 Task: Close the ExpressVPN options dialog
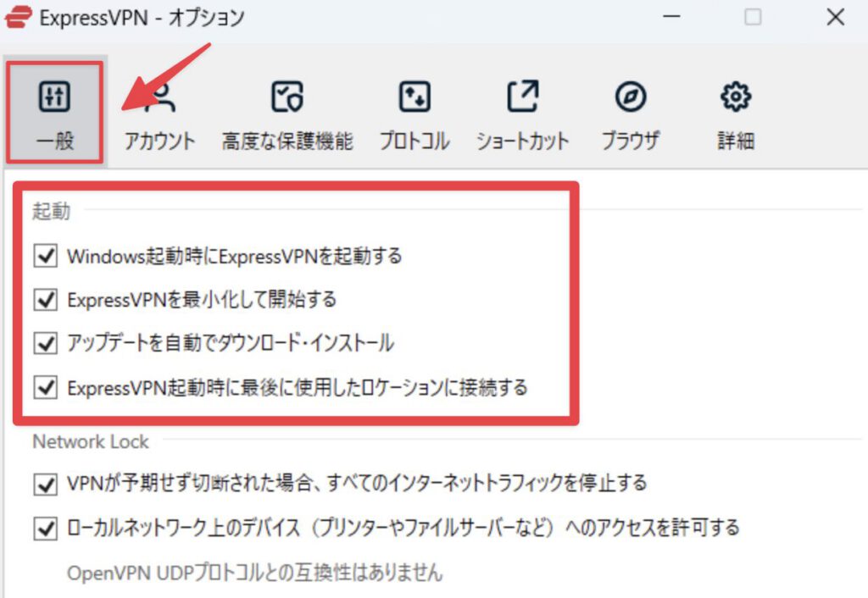(x=835, y=16)
